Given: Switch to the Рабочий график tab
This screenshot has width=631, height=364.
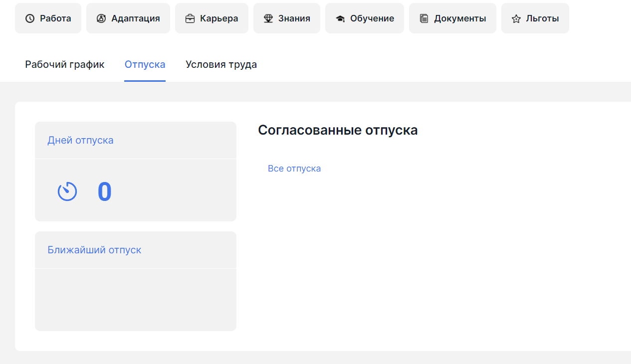Looking at the screenshot, I should coord(65,64).
